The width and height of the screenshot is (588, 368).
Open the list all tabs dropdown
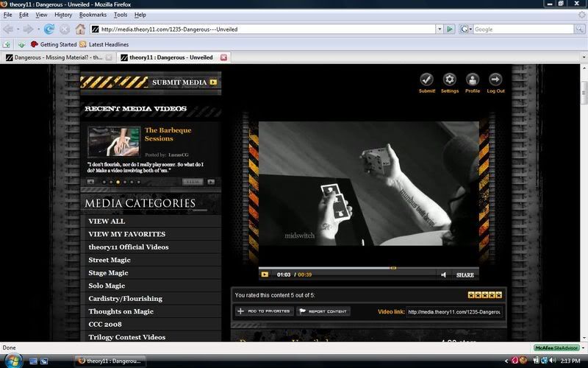click(583, 57)
